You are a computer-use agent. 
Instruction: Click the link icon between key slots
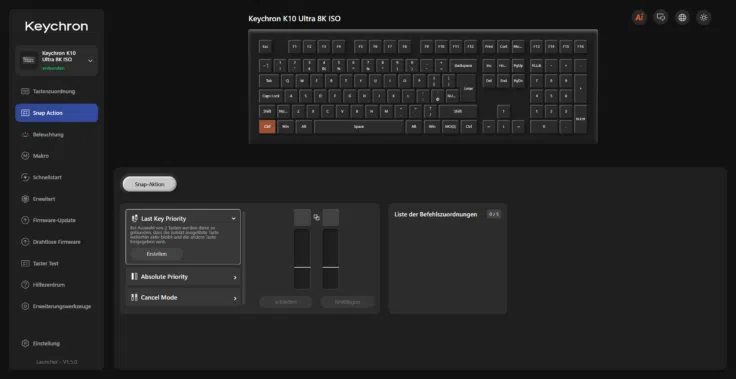click(x=316, y=217)
